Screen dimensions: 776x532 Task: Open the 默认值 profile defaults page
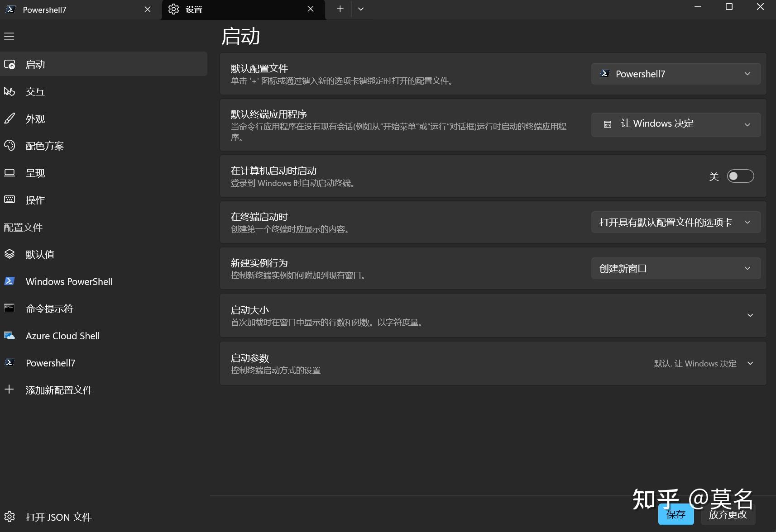(x=39, y=254)
